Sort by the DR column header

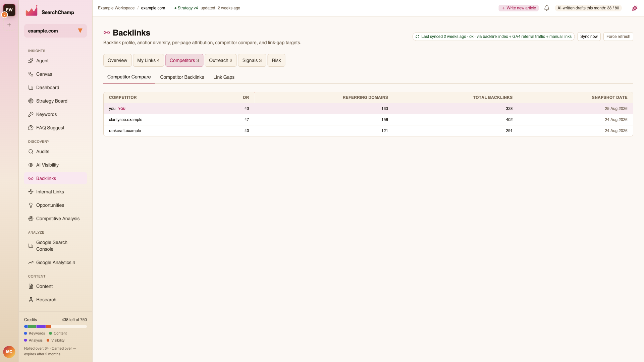click(246, 98)
